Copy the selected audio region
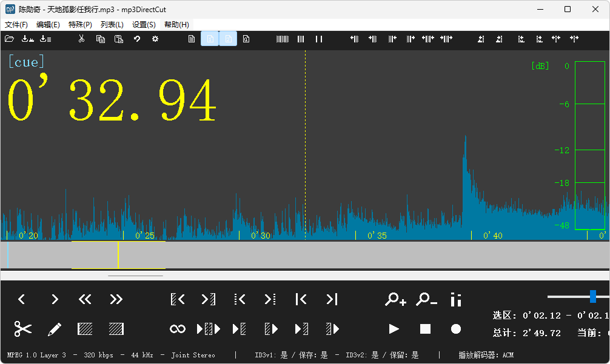Viewport: 610px width, 364px height. tap(100, 39)
